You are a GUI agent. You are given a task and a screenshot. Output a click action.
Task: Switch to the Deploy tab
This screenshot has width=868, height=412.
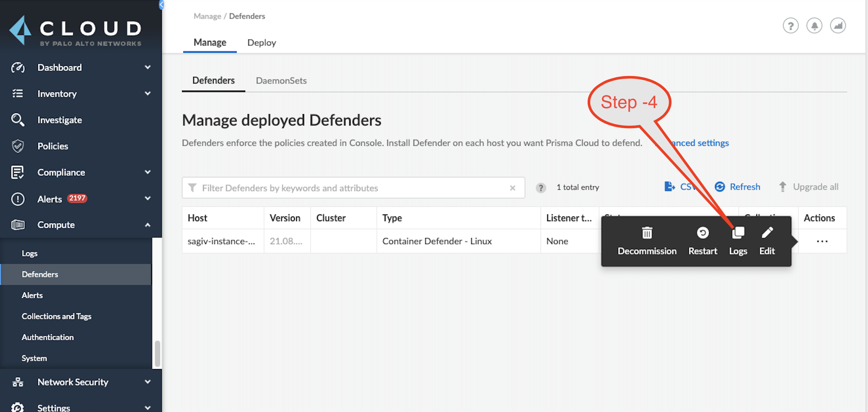[261, 42]
